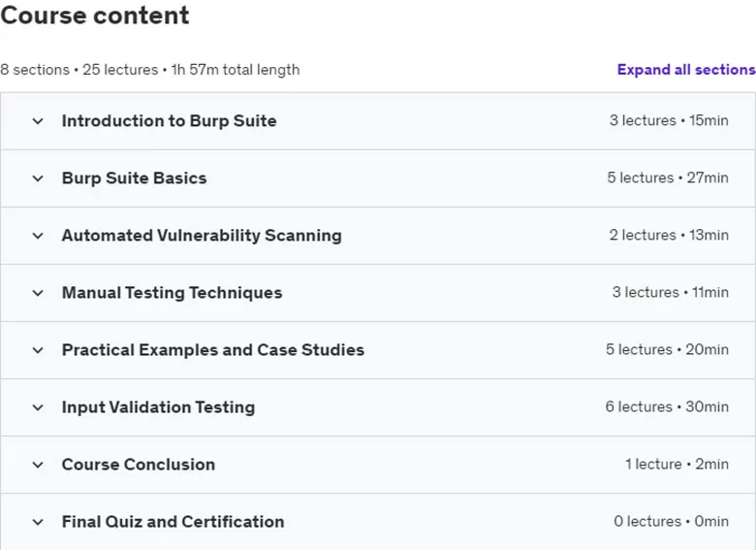Open Automated Vulnerability Scanning chevron arrow
This screenshot has width=756, height=550.
pyautogui.click(x=38, y=236)
